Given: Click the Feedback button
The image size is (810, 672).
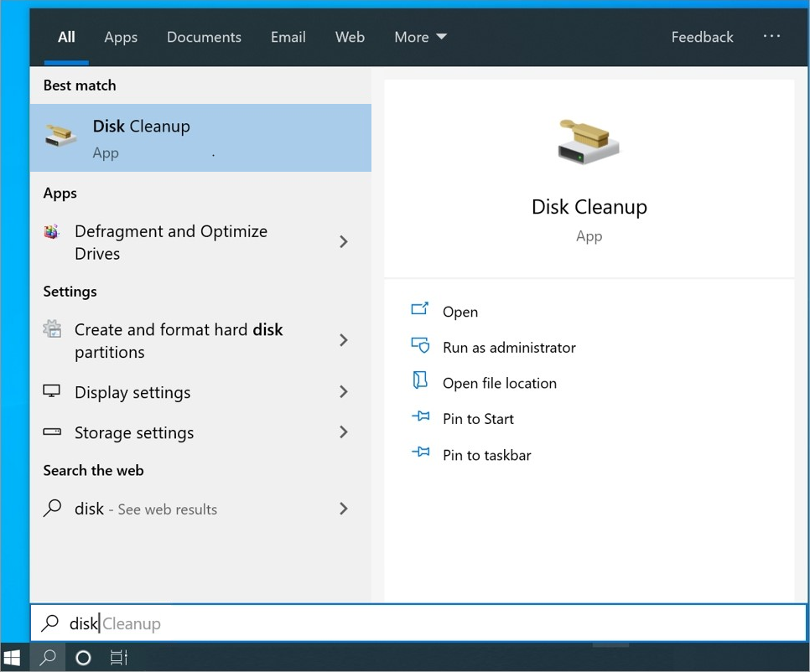Looking at the screenshot, I should click(702, 37).
